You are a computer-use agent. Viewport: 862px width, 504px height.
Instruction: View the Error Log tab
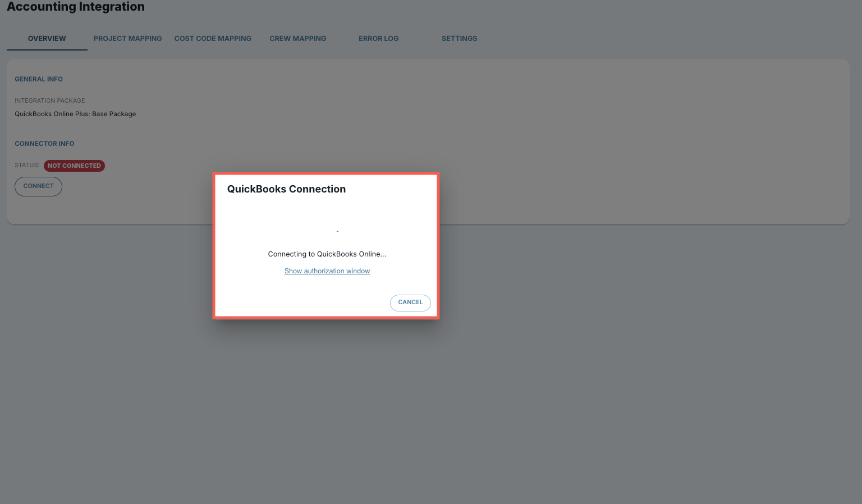coord(379,39)
